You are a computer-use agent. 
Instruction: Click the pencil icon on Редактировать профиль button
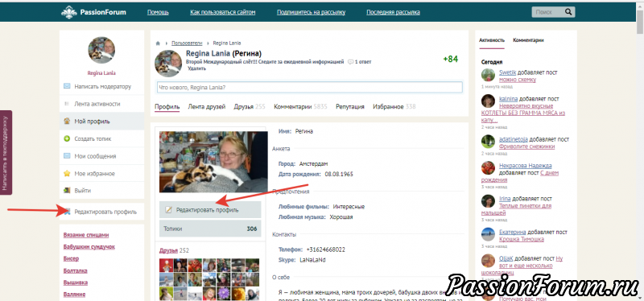pyautogui.click(x=168, y=210)
